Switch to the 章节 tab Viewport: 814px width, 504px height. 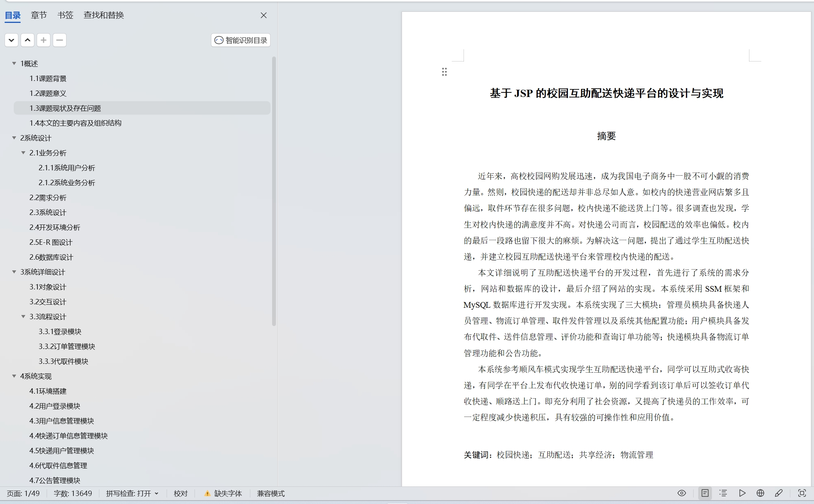coord(39,15)
